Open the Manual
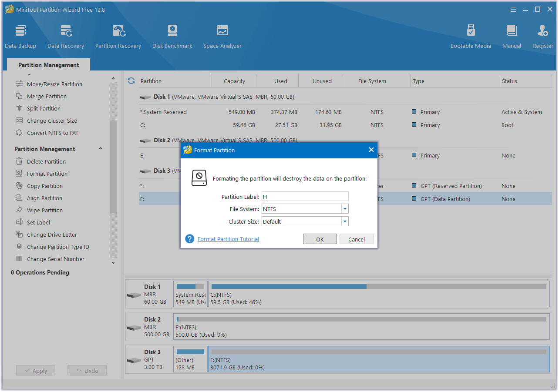559x392 pixels. pyautogui.click(x=512, y=37)
